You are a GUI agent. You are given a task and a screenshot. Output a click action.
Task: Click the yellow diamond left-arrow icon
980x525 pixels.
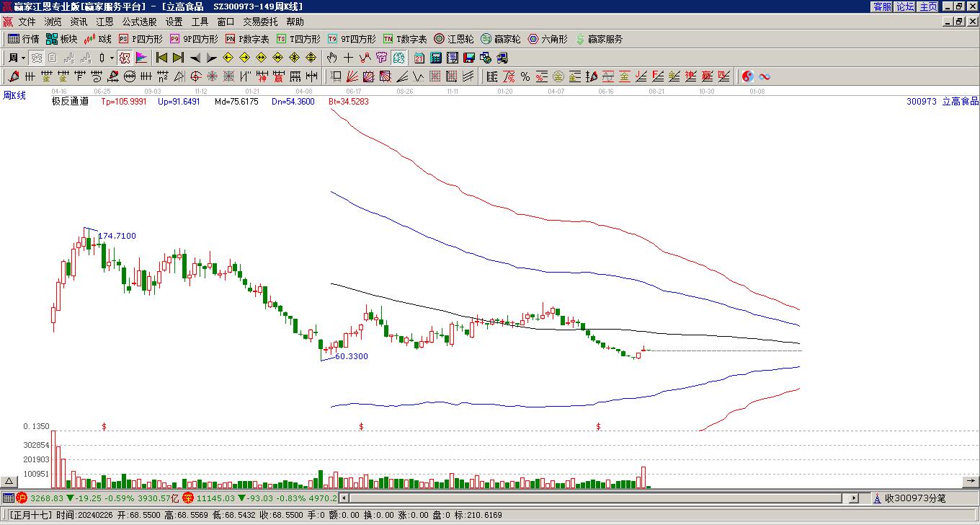click(x=228, y=58)
